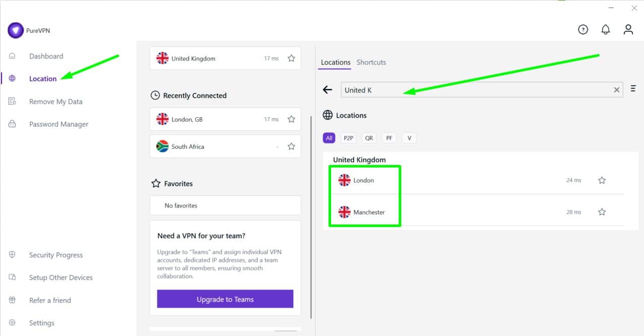Star the Manchester server in results
Image resolution: width=644 pixels, height=336 pixels.
click(x=602, y=212)
